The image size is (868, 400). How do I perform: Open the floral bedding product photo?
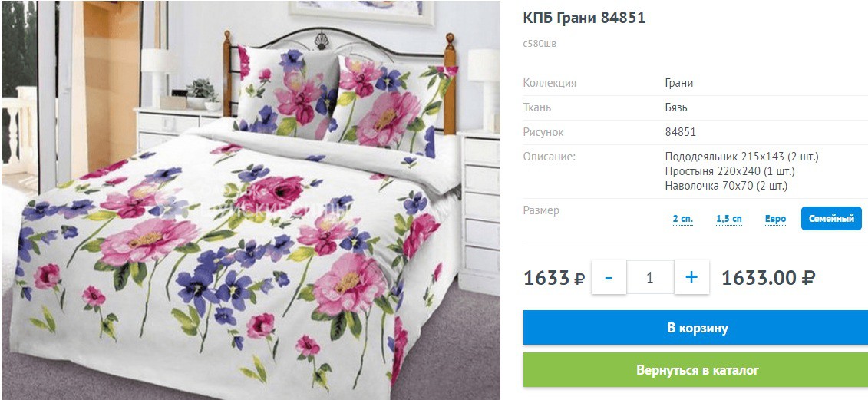pyautogui.click(x=251, y=200)
